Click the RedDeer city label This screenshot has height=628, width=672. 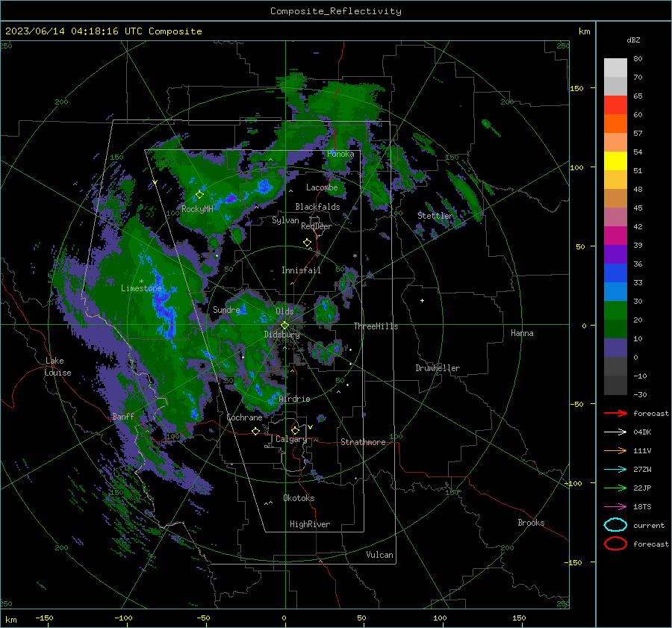[317, 226]
